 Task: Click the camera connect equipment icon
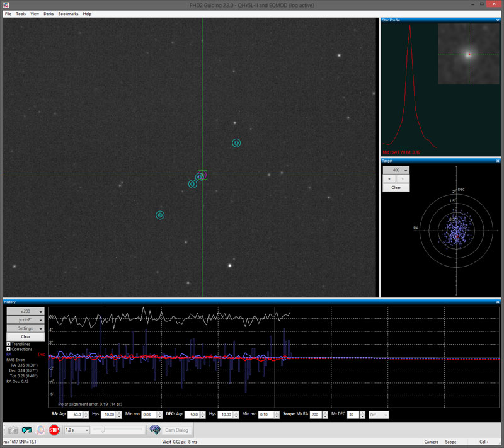coord(13,430)
